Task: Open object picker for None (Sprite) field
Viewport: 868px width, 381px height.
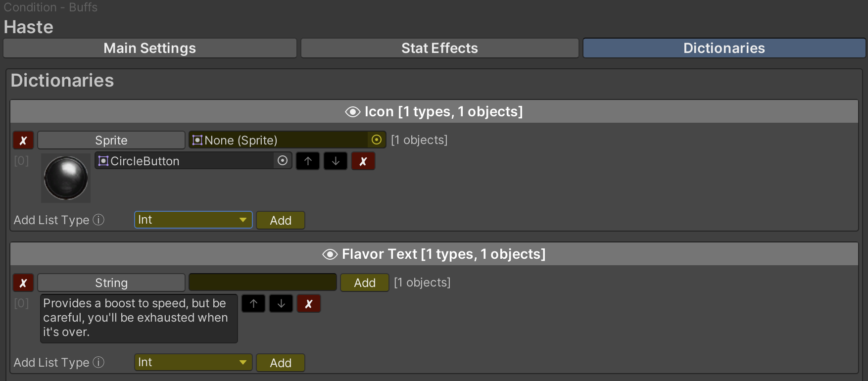Action: tap(377, 140)
